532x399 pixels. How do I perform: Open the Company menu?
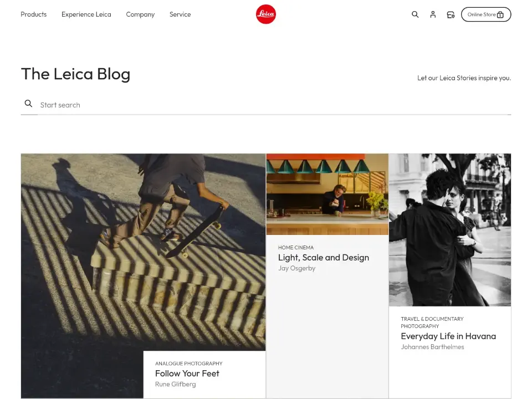pyautogui.click(x=140, y=14)
